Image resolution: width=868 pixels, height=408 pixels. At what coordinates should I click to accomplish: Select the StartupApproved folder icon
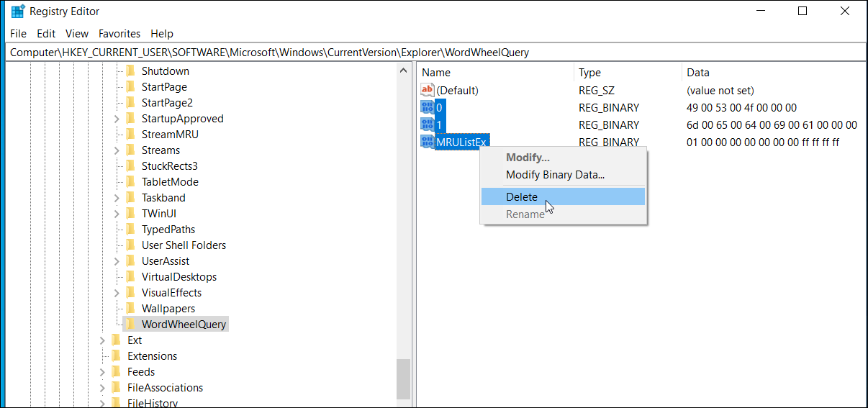tap(130, 118)
